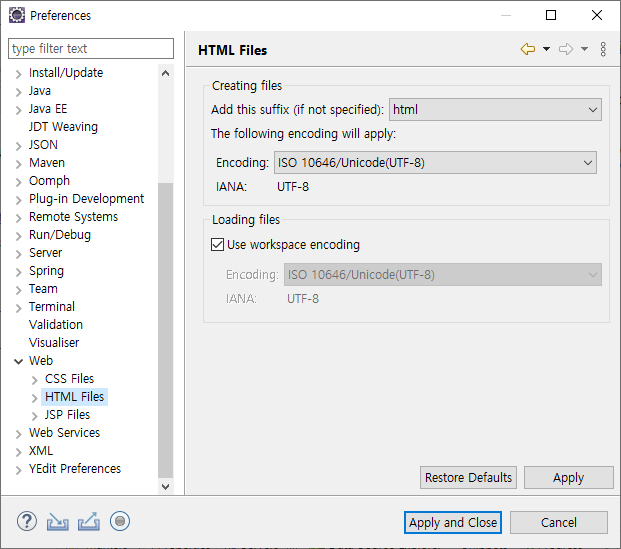Image resolution: width=621 pixels, height=549 pixels.
Task: Maximize the Preferences window
Action: (551, 15)
